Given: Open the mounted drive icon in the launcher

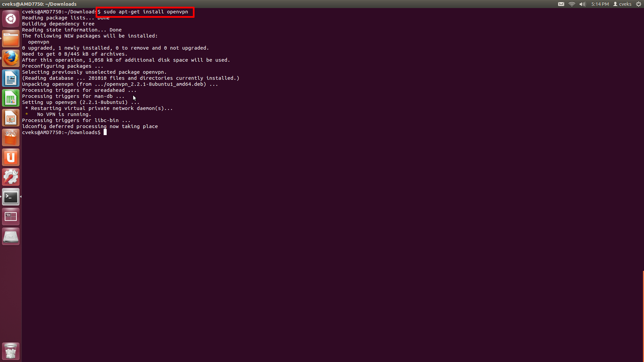Looking at the screenshot, I should (11, 236).
